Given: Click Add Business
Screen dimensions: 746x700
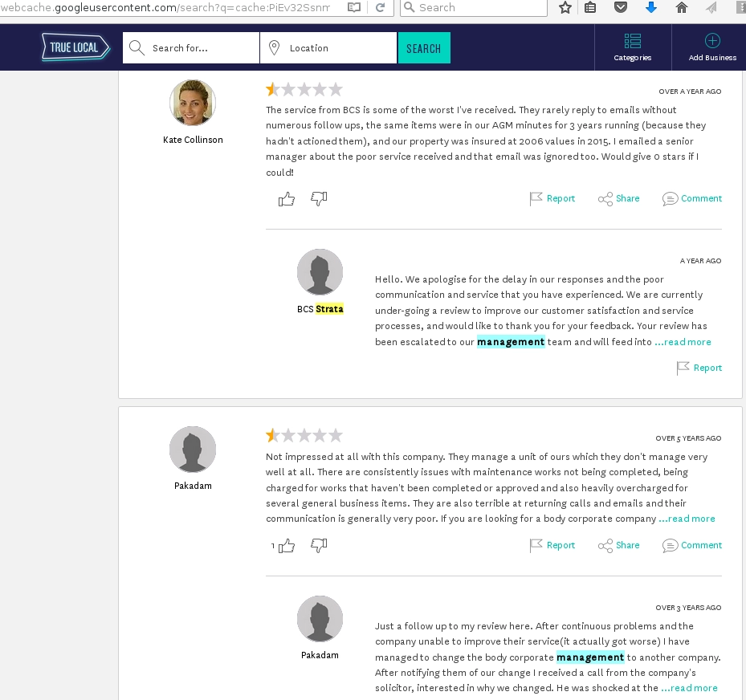Looking at the screenshot, I should (x=712, y=47).
